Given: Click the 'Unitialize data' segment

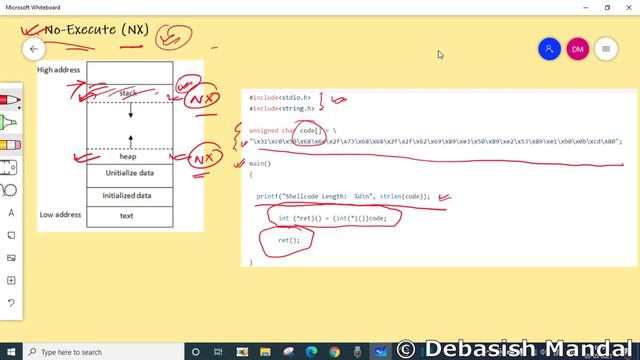Looking at the screenshot, I should 129,176.
